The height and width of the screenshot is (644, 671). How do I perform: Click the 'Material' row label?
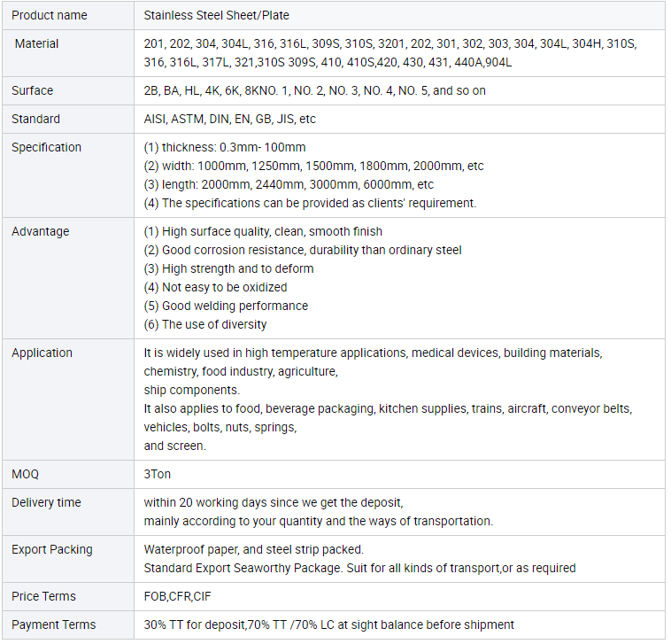click(37, 43)
